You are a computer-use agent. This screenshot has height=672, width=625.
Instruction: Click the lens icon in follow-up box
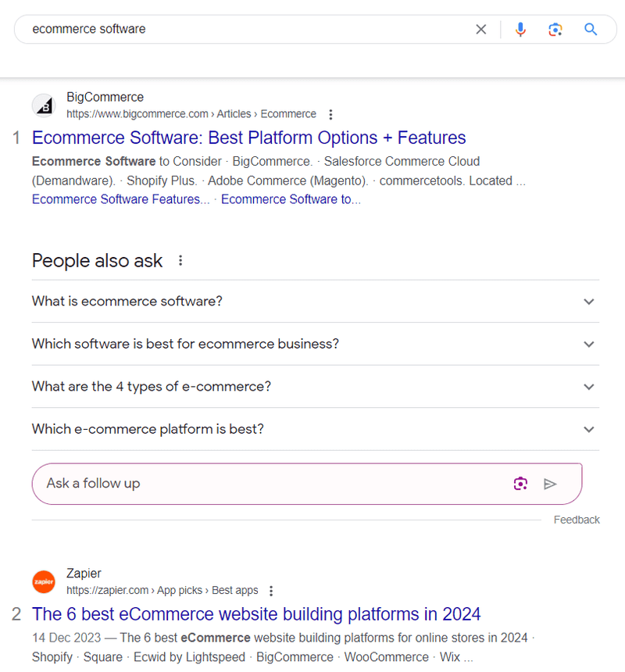pyautogui.click(x=520, y=484)
